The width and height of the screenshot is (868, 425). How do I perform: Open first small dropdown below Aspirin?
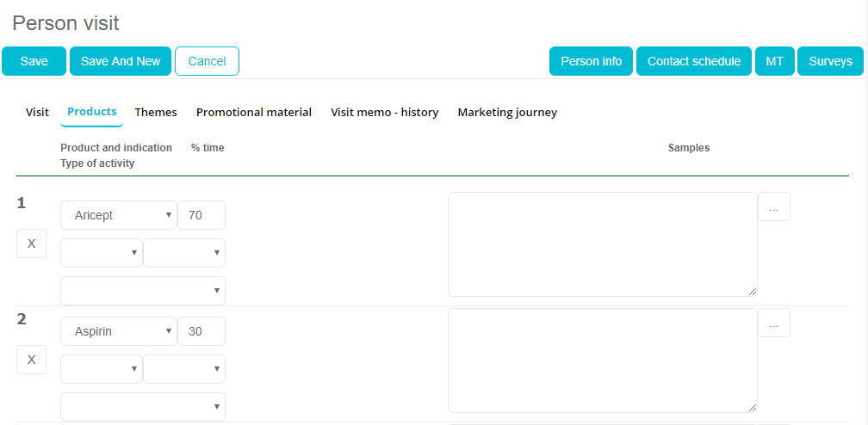tap(101, 369)
